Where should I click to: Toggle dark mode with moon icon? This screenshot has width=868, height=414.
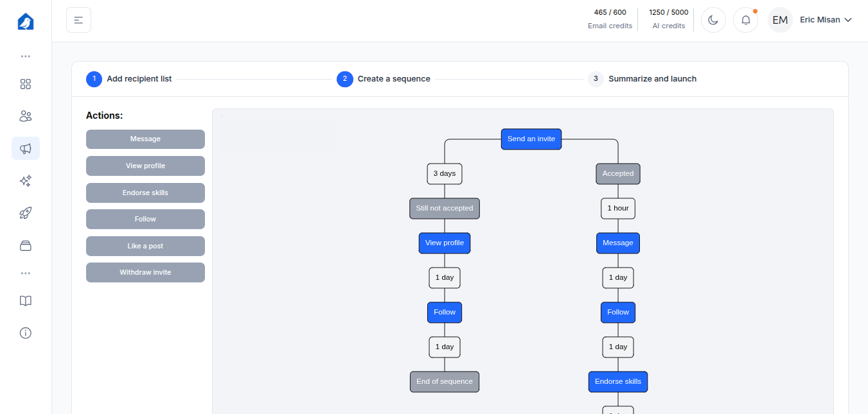pyautogui.click(x=713, y=20)
